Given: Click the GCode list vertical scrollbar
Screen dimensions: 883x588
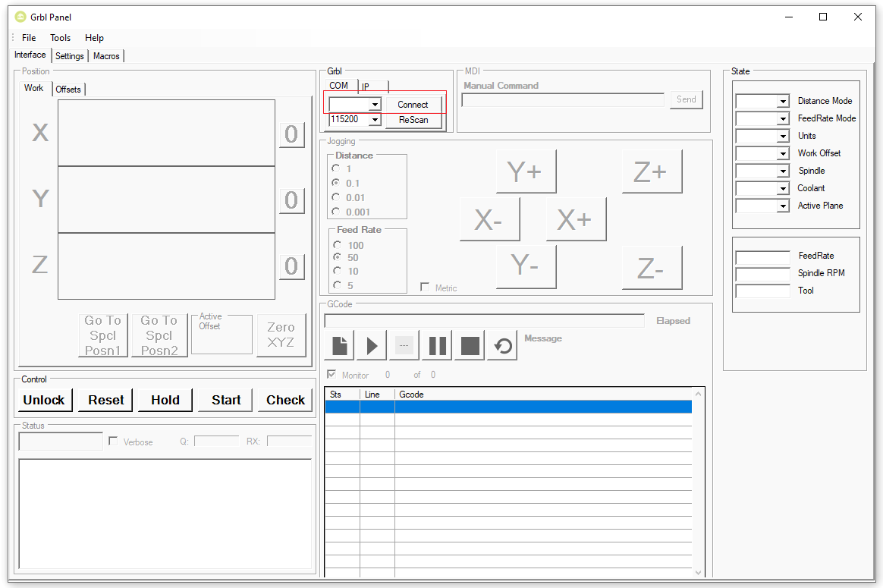Looking at the screenshot, I should coord(699,483).
